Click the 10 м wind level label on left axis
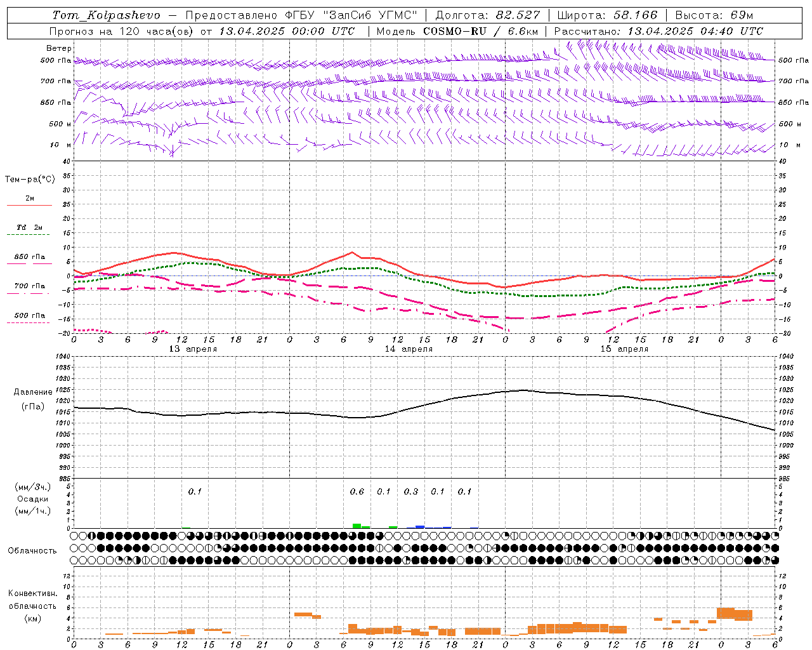The width and height of the screenshot is (812, 650). point(60,145)
